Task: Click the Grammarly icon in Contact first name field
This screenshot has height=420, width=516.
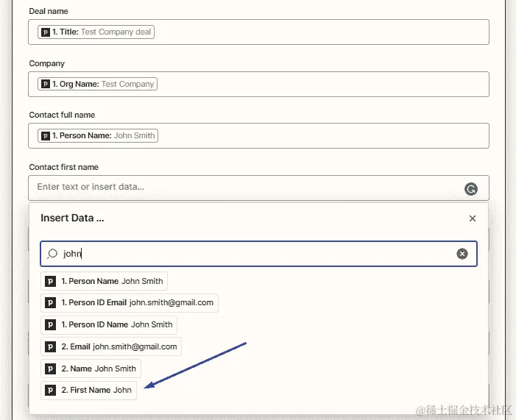Action: (470, 189)
